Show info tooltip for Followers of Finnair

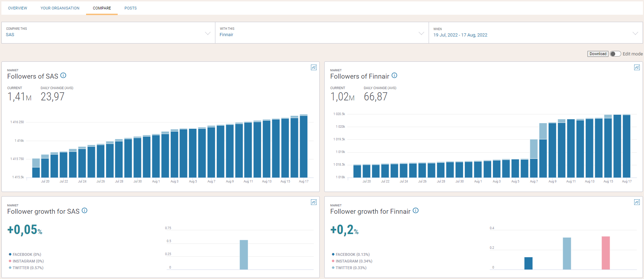tap(394, 75)
